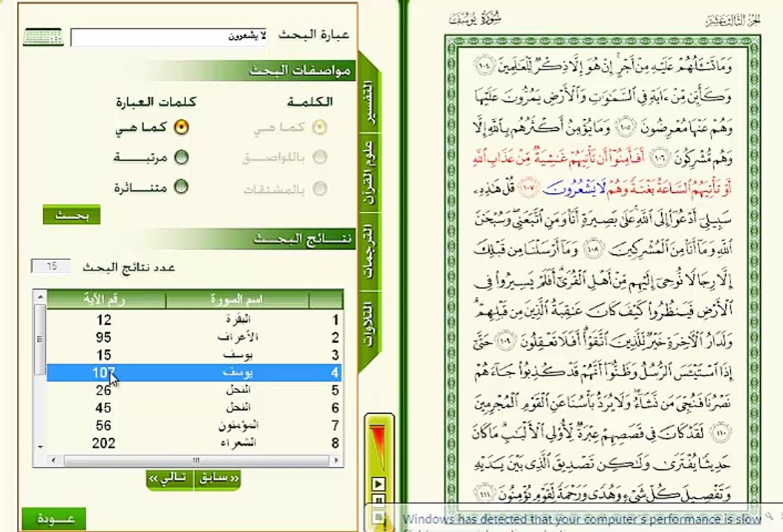Select the متناثرة radio option
This screenshot has height=532, width=783.
click(x=181, y=187)
